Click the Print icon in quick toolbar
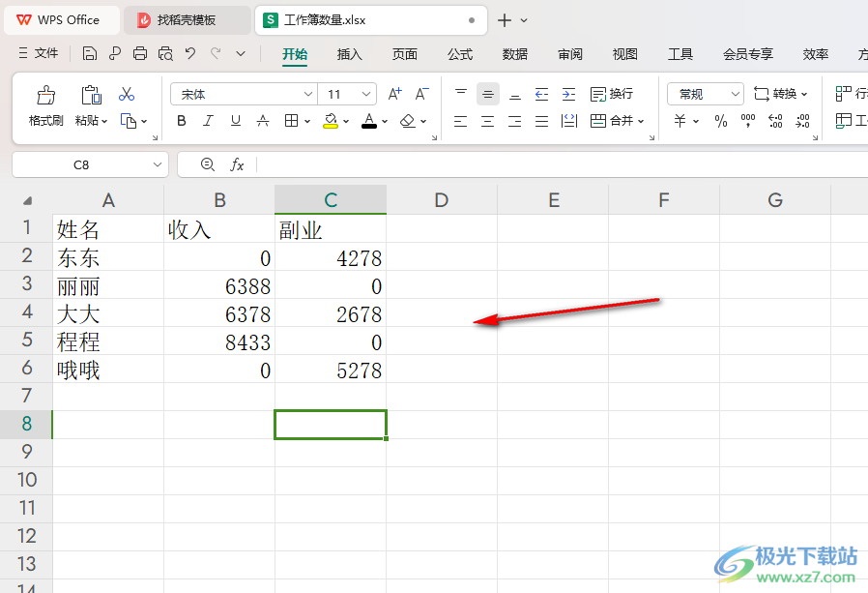 pos(140,53)
